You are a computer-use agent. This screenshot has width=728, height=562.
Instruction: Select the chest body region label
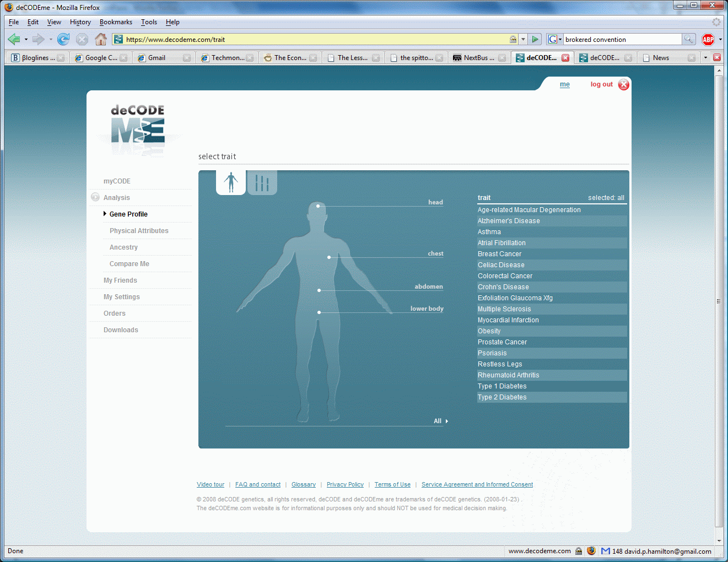pyautogui.click(x=435, y=253)
